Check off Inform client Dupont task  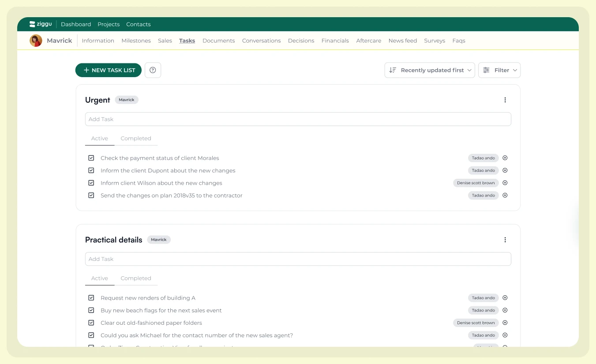[91, 171]
